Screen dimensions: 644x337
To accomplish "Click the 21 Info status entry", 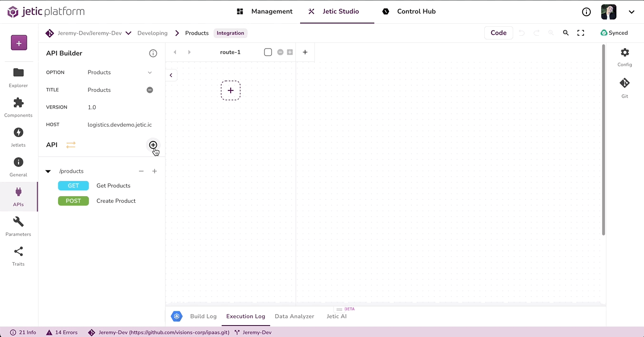I will 23,332.
